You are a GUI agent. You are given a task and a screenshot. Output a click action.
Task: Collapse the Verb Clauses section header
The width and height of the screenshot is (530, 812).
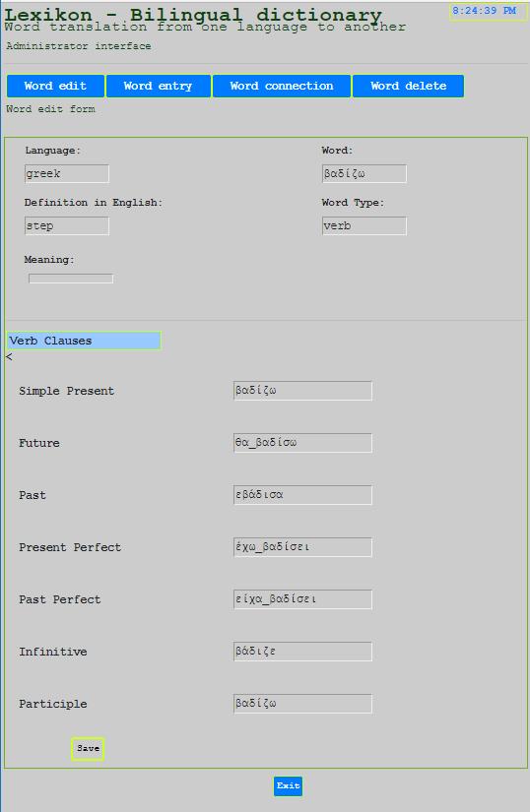coord(84,341)
